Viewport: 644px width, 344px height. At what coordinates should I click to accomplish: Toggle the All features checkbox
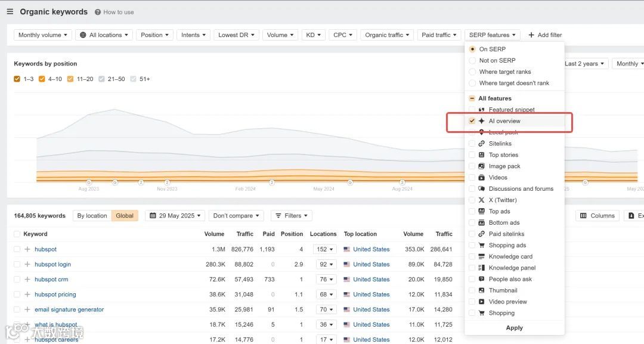coord(472,98)
